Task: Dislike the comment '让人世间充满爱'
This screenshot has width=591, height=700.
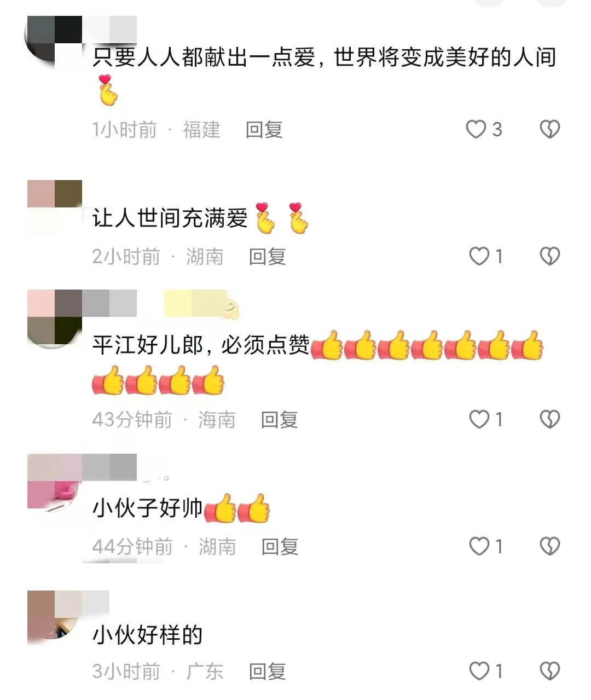Action: [549, 256]
